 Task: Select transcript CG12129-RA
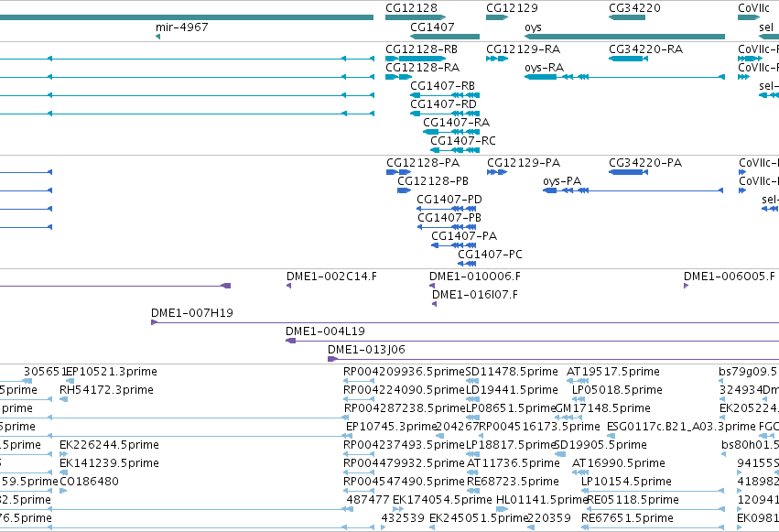(523, 49)
